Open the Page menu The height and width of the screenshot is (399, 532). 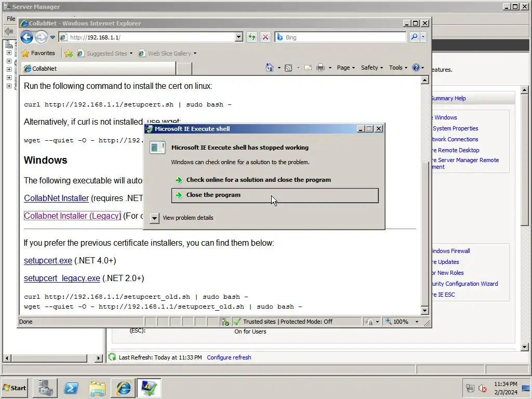[x=345, y=68]
